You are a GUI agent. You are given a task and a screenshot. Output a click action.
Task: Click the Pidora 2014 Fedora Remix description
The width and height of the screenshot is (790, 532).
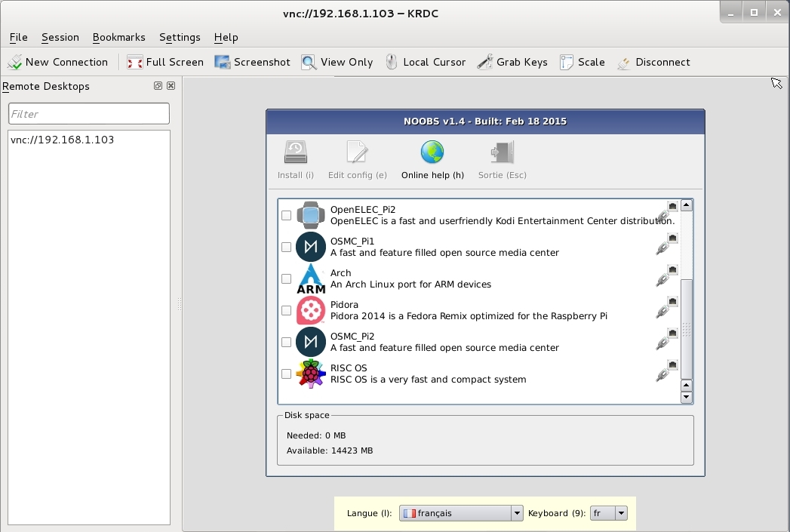(469, 316)
